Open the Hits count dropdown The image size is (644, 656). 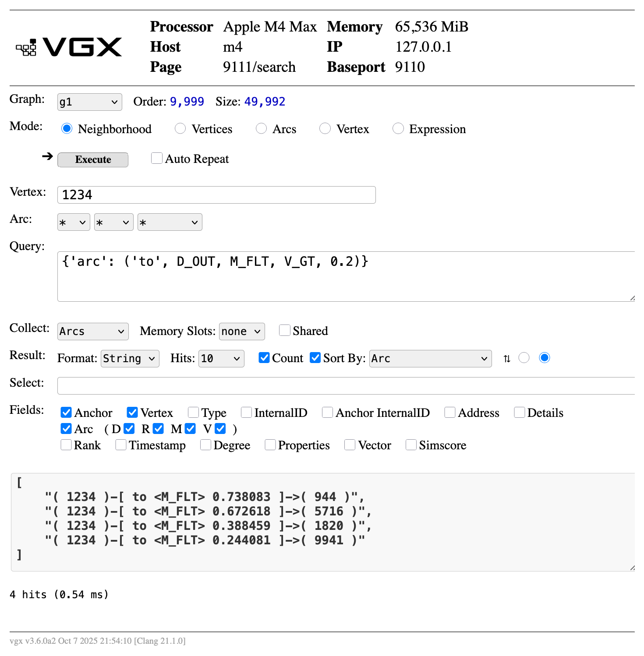click(x=221, y=359)
